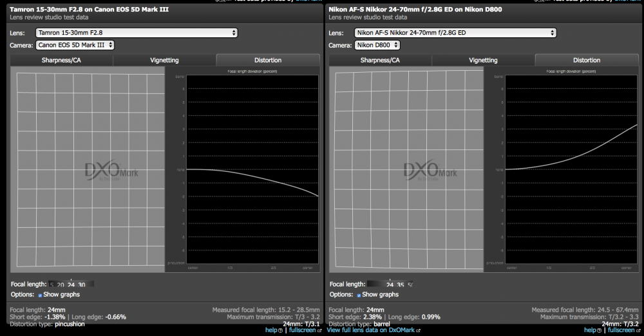The width and height of the screenshot is (644, 336).
Task: Open fullscreen link under Tamron panel
Action: click(302, 330)
